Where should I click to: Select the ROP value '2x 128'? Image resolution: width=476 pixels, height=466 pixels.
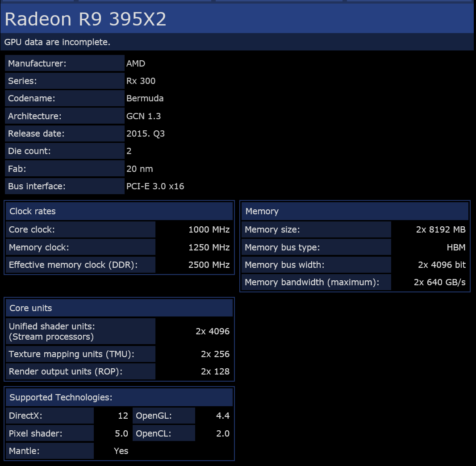point(215,372)
